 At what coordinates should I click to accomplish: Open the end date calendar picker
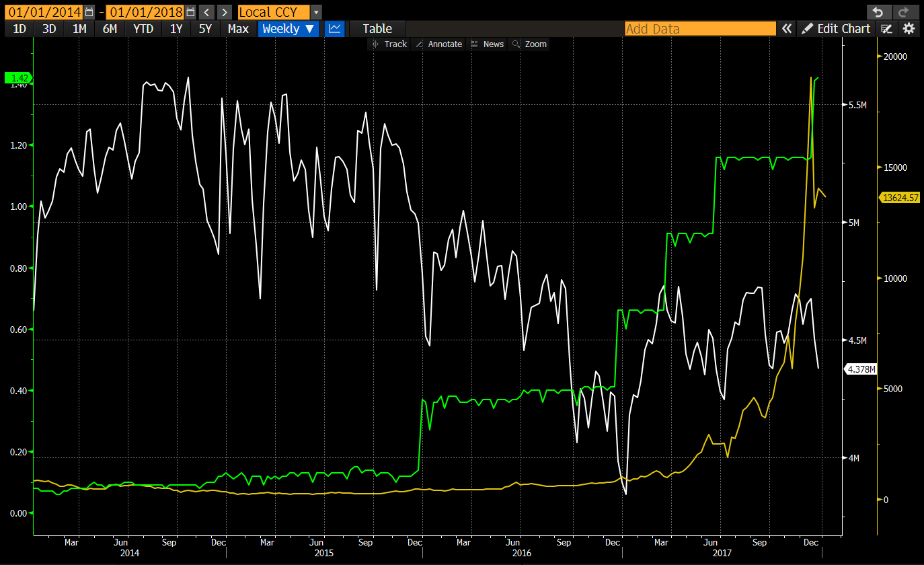tap(190, 12)
